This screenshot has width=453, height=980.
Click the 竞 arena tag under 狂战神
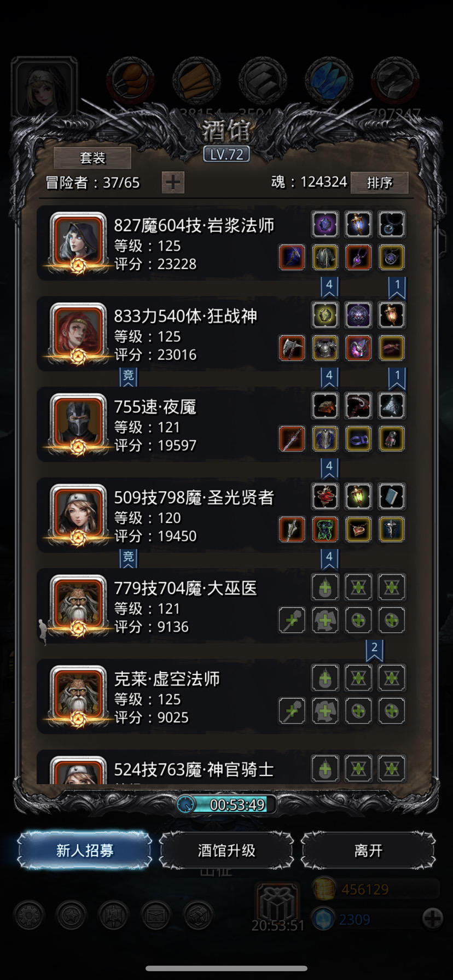(128, 376)
